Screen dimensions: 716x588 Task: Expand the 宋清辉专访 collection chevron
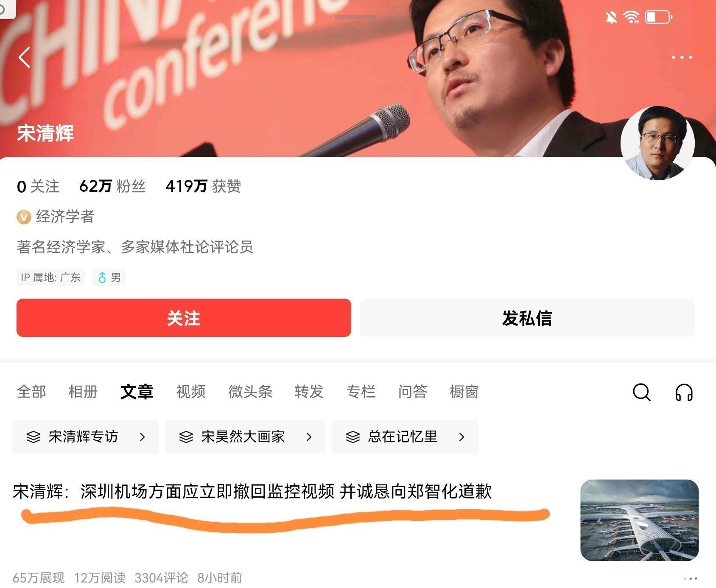click(x=143, y=437)
